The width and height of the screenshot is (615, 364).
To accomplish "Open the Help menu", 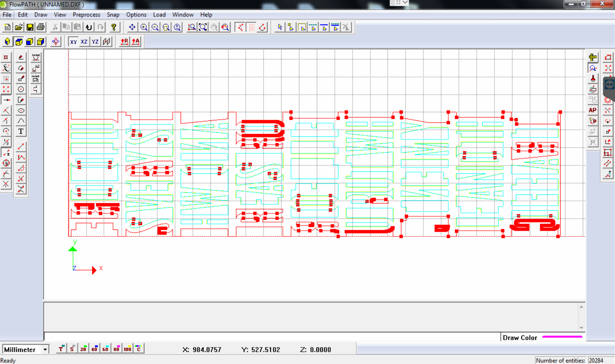I will click(206, 15).
